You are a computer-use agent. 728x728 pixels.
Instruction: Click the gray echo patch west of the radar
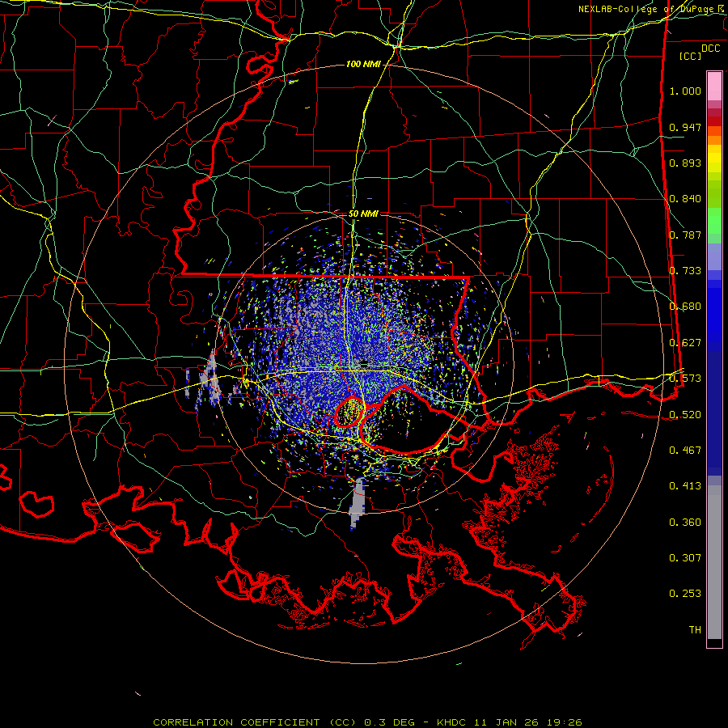(211, 378)
